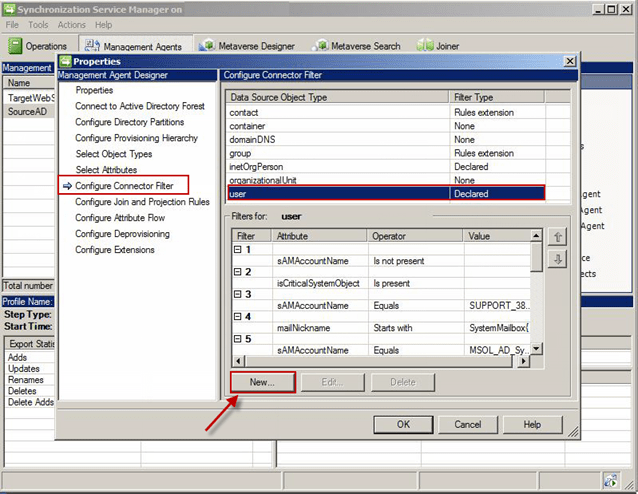Collapse filter group 1
This screenshot has height=494, width=638.
[237, 249]
